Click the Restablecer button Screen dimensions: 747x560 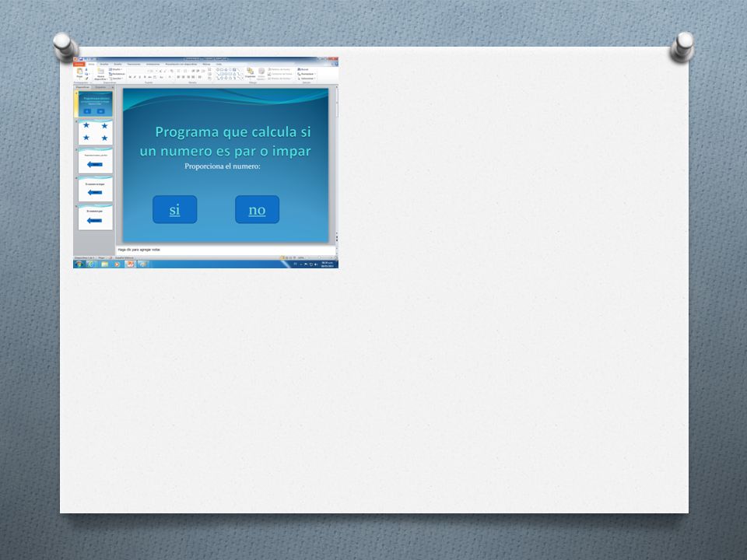point(117,74)
